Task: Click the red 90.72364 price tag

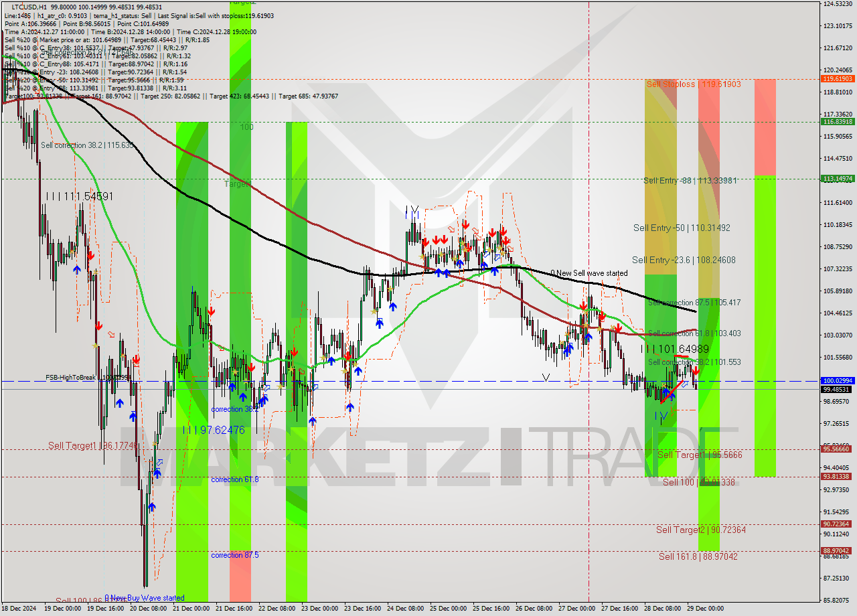Action: pos(837,524)
